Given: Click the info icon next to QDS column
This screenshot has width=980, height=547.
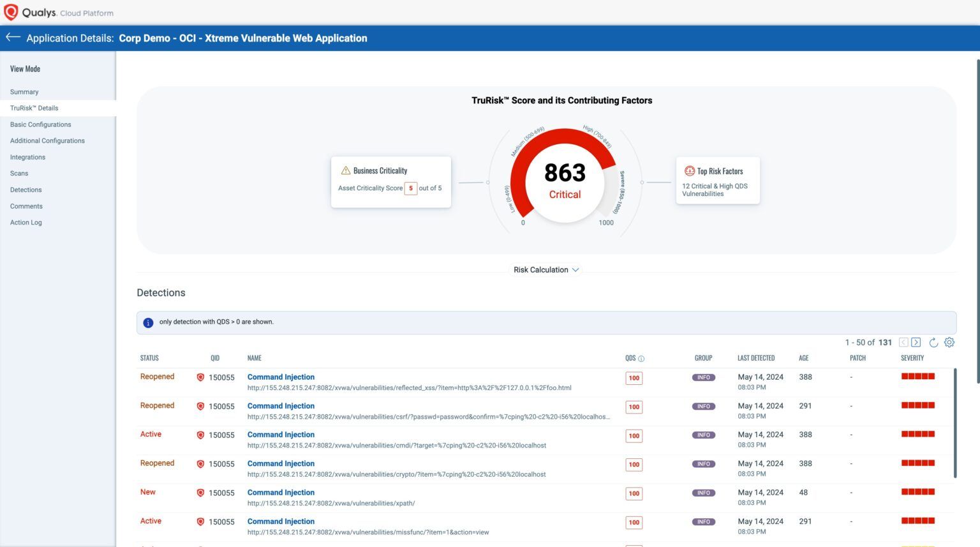Looking at the screenshot, I should [641, 358].
